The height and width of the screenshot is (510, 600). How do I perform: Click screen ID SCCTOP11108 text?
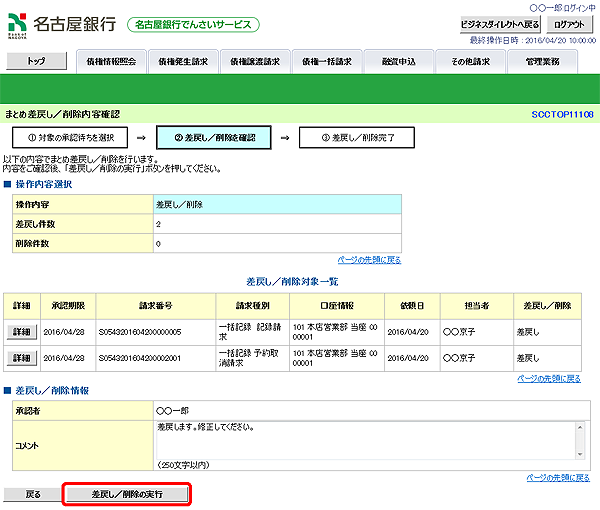pos(562,114)
